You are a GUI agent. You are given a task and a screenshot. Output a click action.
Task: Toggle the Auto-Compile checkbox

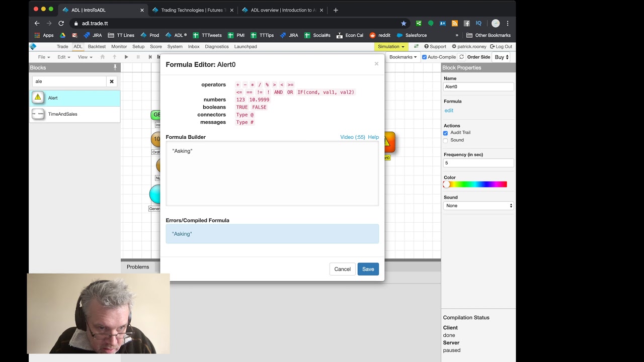click(x=424, y=57)
